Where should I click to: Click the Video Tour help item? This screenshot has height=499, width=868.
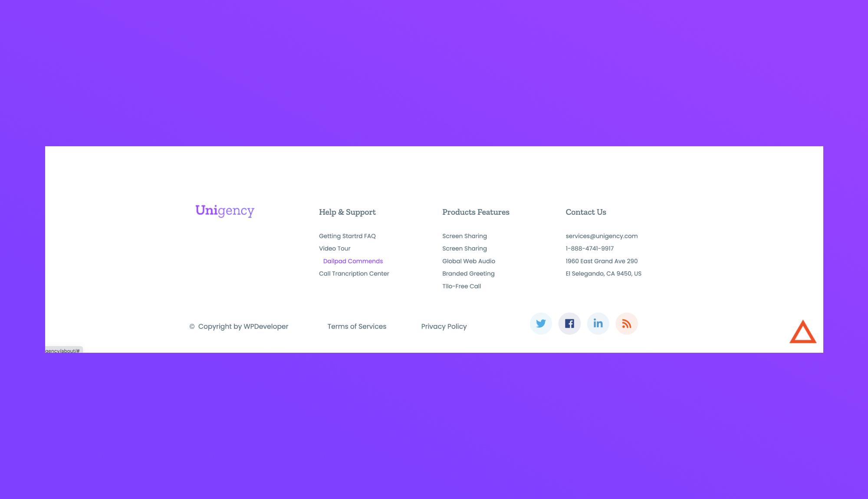click(x=335, y=249)
